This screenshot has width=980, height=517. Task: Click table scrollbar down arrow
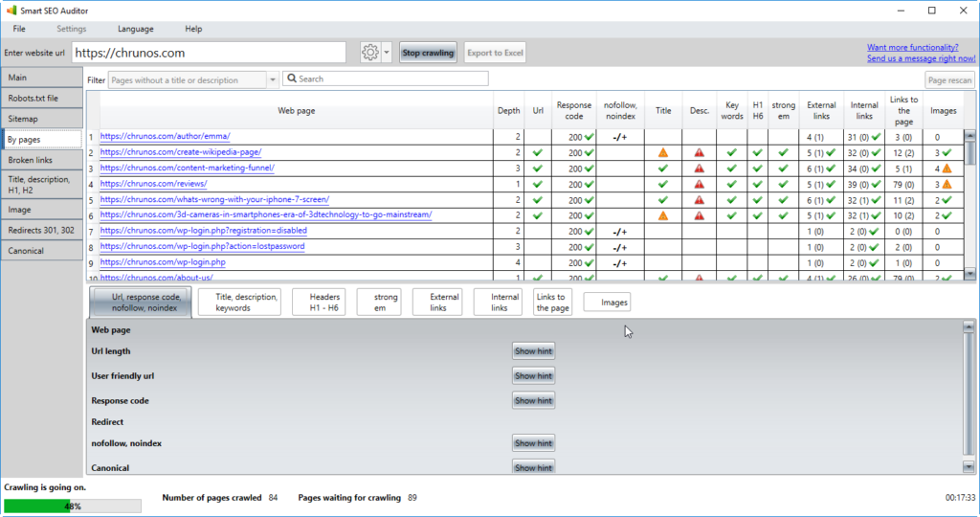(x=969, y=274)
